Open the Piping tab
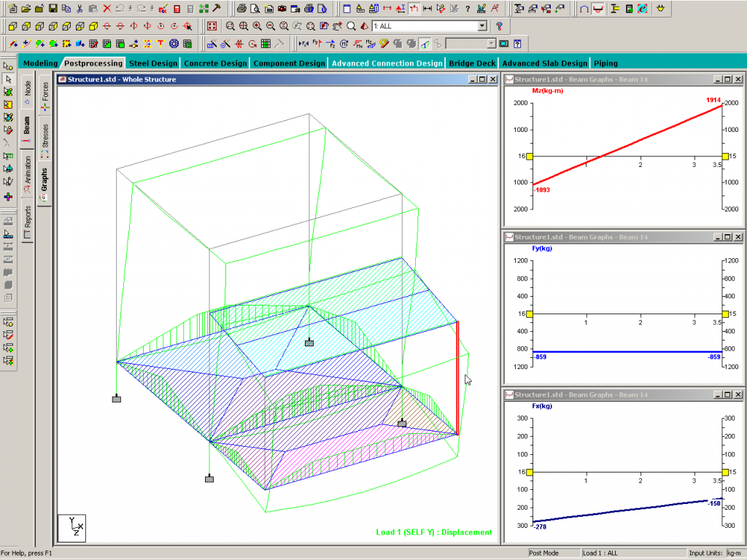The height and width of the screenshot is (560, 747). click(605, 63)
